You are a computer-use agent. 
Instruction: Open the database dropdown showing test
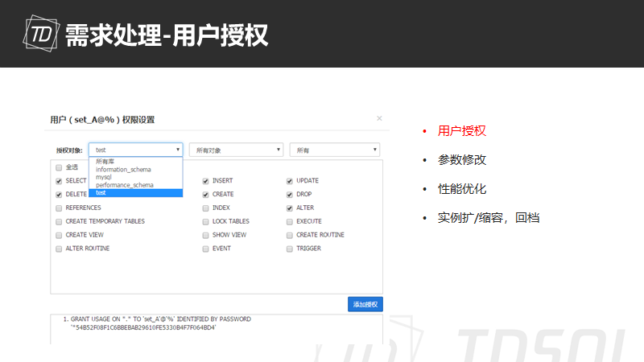[135, 150]
